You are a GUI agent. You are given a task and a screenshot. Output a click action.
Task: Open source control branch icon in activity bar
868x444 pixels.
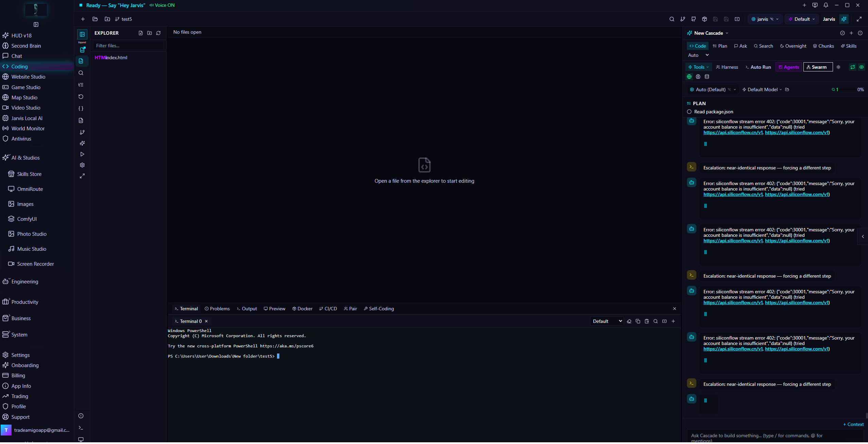point(82,132)
